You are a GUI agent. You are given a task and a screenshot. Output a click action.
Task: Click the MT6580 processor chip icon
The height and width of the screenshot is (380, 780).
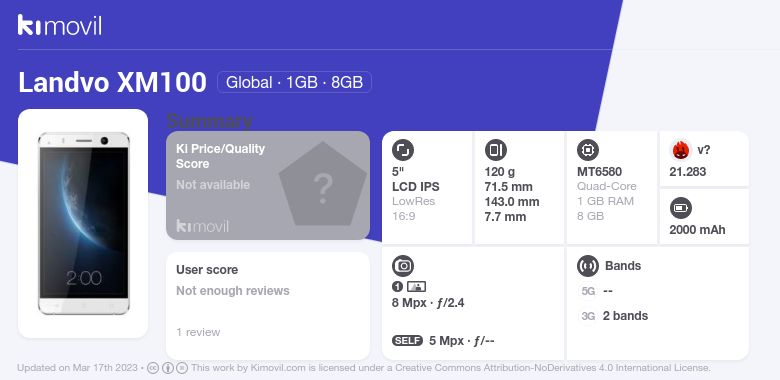click(588, 150)
